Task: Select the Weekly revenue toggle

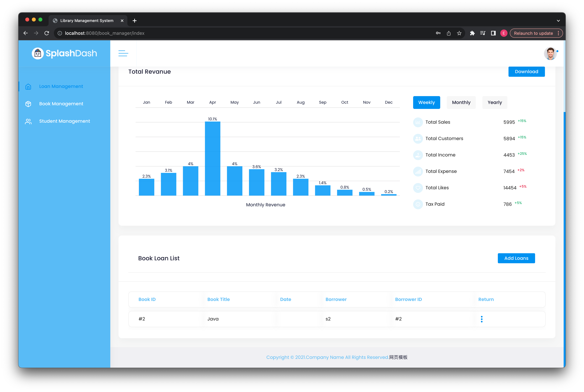Action: coord(426,102)
